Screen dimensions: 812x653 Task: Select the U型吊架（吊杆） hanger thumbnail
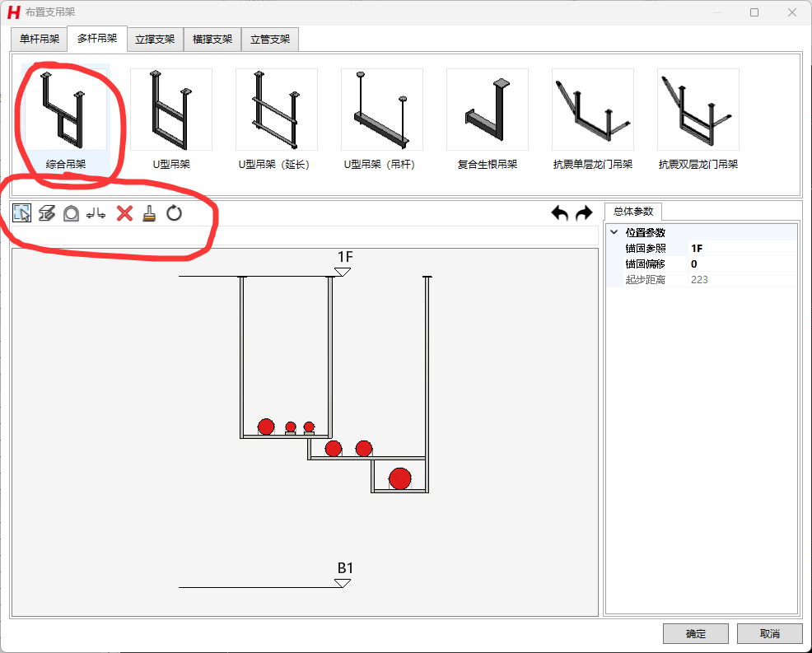pyautogui.click(x=381, y=110)
